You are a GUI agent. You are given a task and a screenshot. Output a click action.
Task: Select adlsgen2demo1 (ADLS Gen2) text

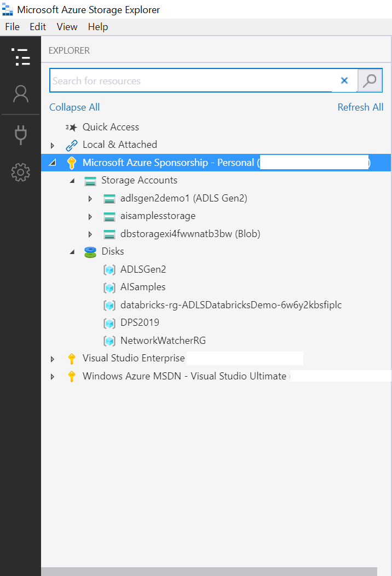pyautogui.click(x=184, y=198)
